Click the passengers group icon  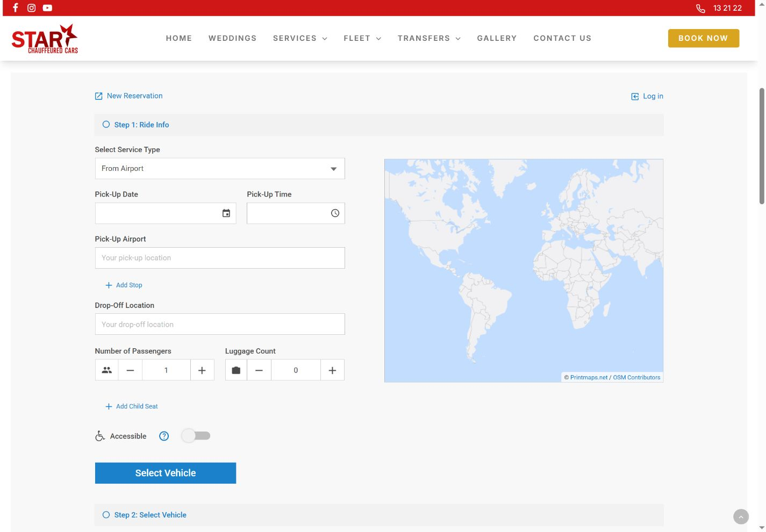point(107,370)
